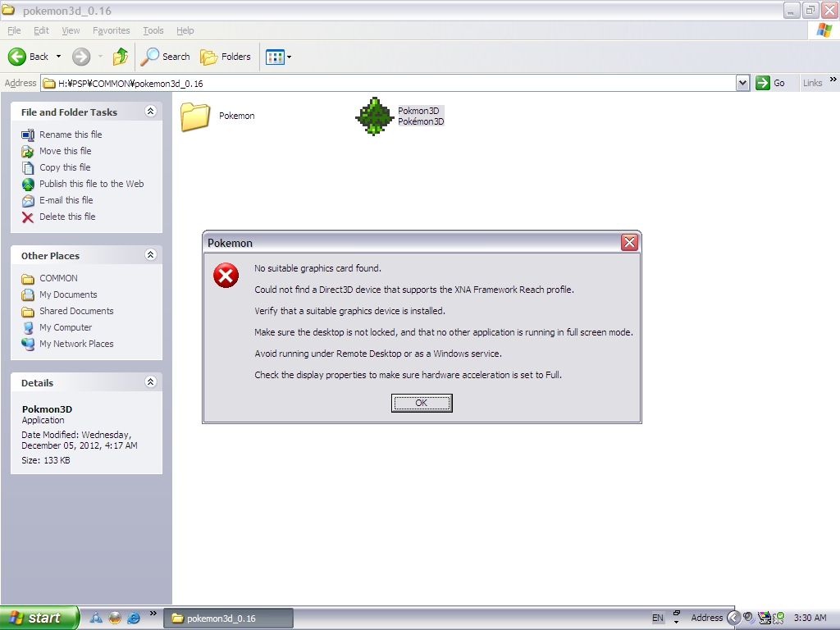Viewport: 840px width, 630px height.
Task: Expand the Back button history arrow
Action: pyautogui.click(x=58, y=57)
